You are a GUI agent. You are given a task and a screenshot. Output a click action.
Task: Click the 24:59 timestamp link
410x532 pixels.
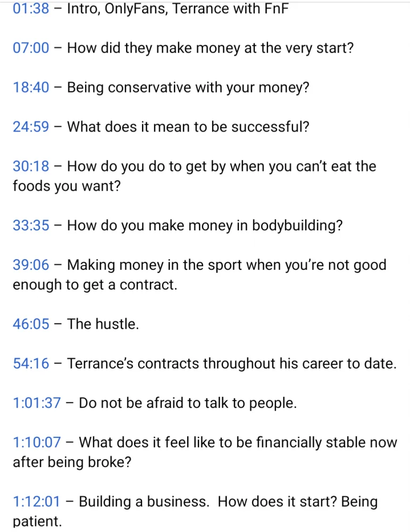click(x=31, y=127)
